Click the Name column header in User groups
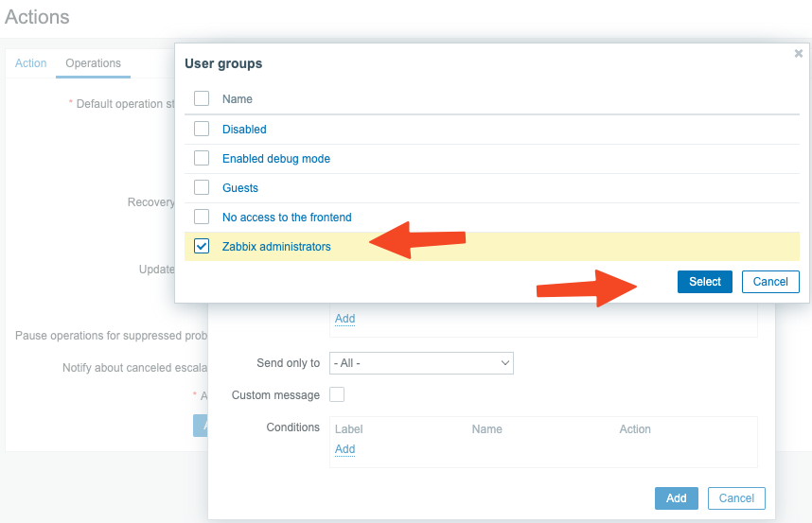 click(238, 98)
